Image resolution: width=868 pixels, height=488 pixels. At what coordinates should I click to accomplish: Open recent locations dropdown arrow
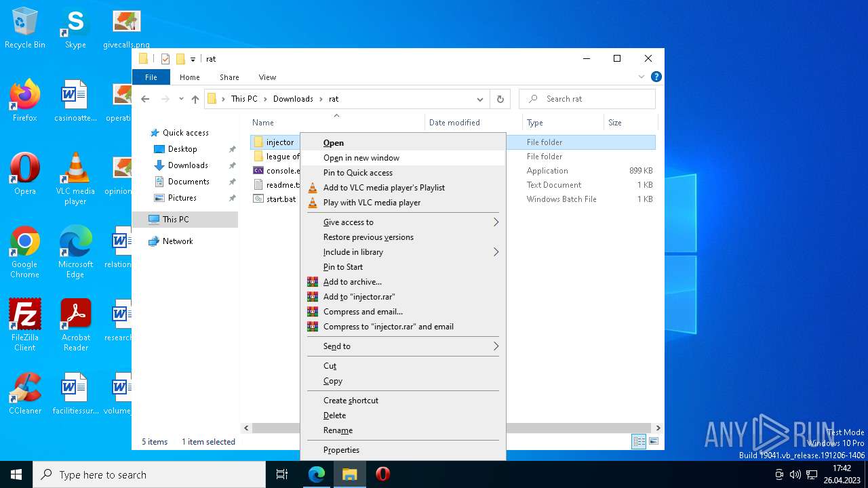point(181,99)
